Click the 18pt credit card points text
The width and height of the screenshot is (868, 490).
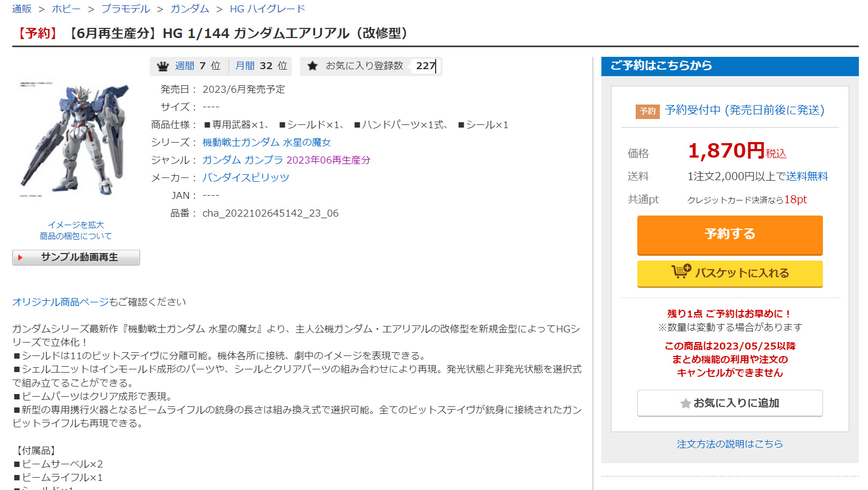pos(796,199)
